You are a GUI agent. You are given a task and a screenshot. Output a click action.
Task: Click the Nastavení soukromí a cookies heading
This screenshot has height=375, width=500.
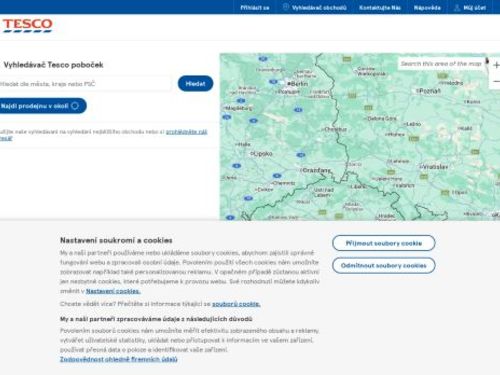[116, 240]
